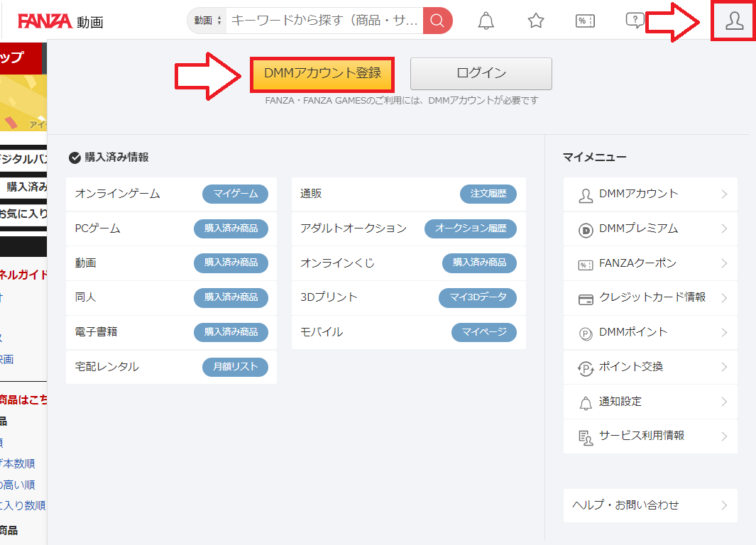756x545 pixels.
Task: Open the FANZAクーポン menu item
Action: pos(650,263)
